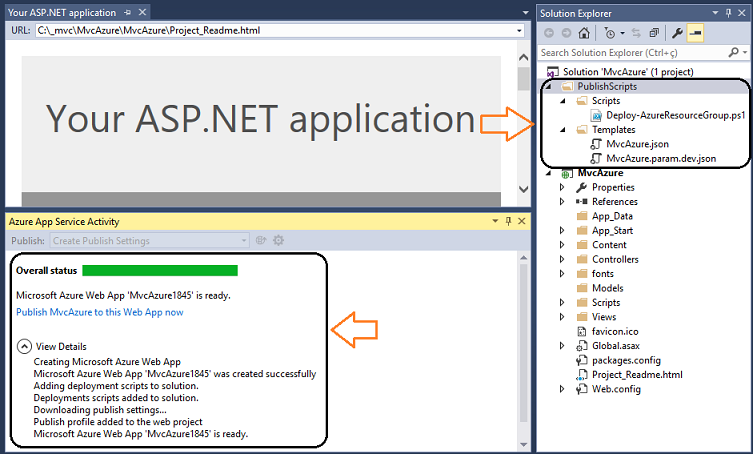Close the Your ASP.NET application tab
The height and width of the screenshot is (454, 753).
pyautogui.click(x=142, y=12)
